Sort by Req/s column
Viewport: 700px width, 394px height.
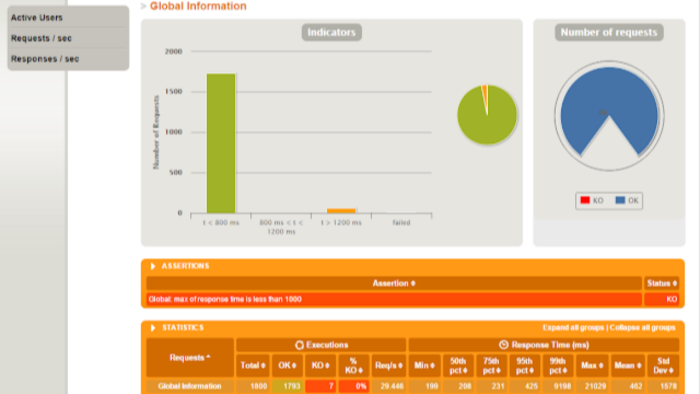[x=388, y=365]
